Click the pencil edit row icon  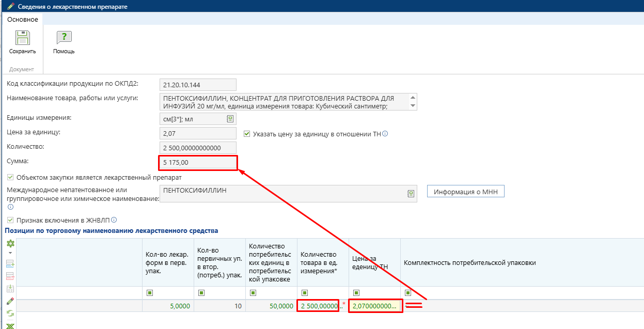click(10, 301)
